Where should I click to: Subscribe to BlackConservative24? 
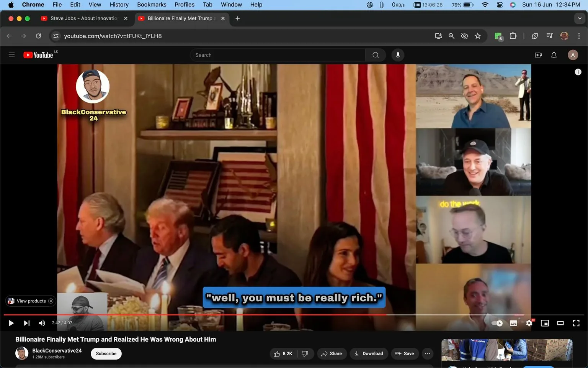(x=106, y=353)
